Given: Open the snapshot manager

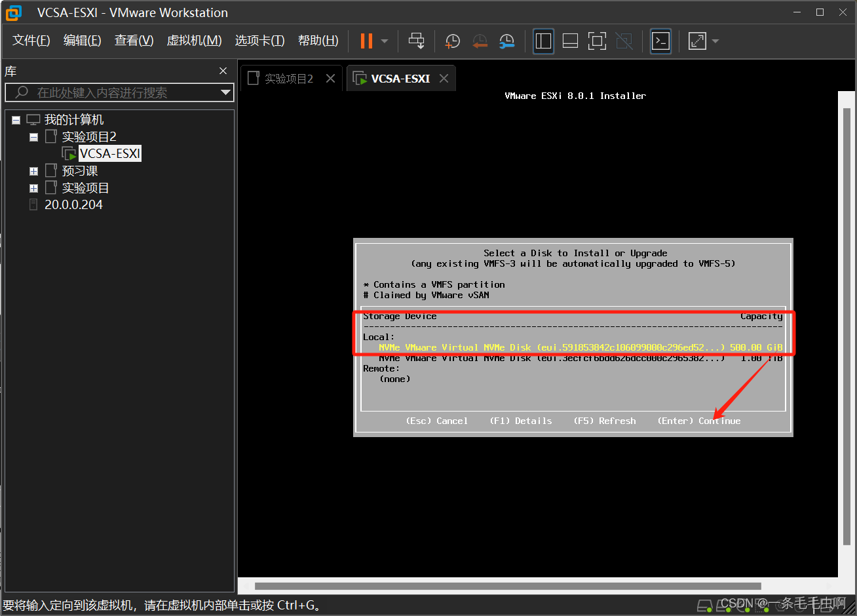Looking at the screenshot, I should (506, 41).
